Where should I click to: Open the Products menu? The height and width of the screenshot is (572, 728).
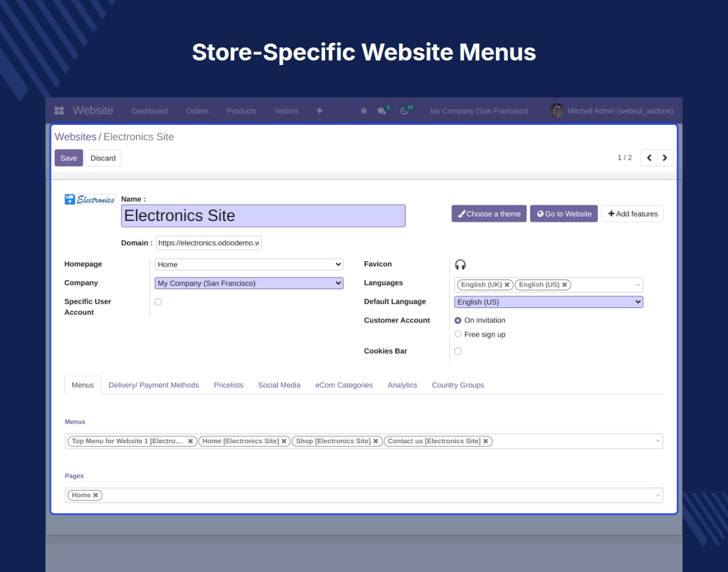(241, 111)
